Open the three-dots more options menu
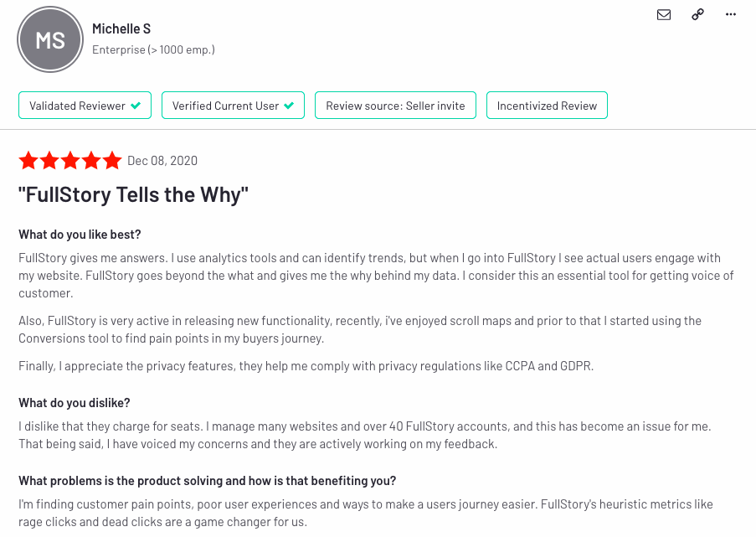 pos(731,14)
